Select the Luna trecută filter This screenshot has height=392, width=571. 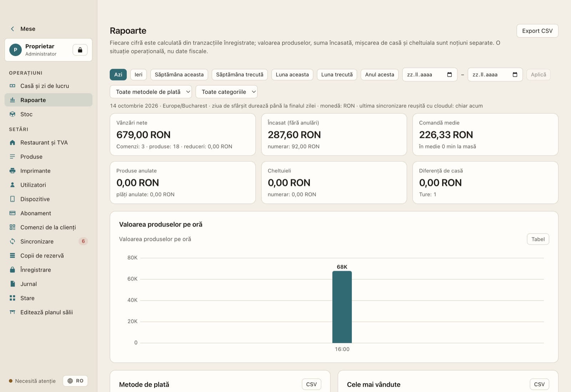tap(337, 75)
